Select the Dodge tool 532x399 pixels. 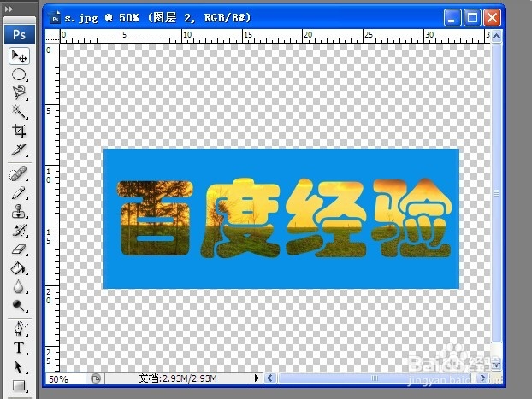click(x=19, y=306)
